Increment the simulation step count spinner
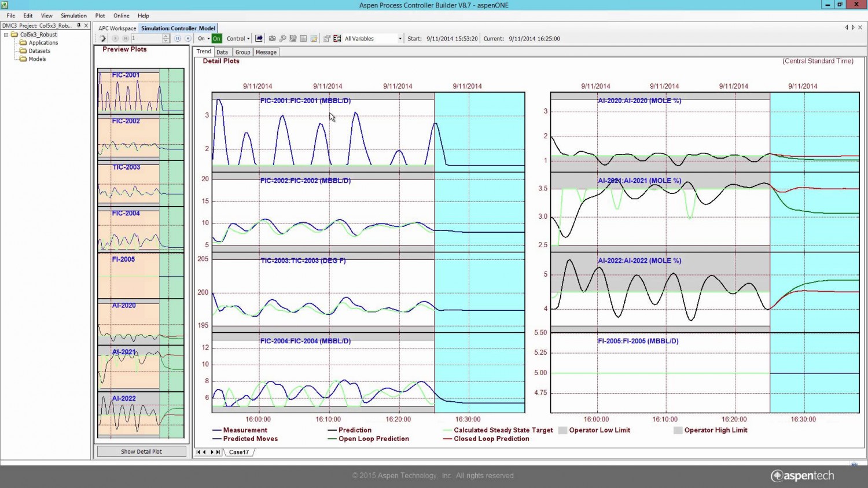Viewport: 868px width, 488px height. click(x=166, y=36)
